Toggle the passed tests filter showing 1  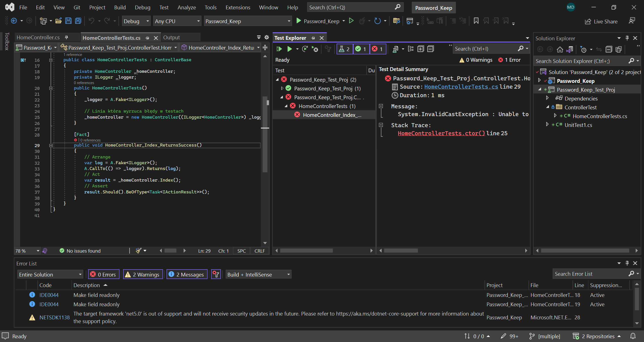tap(361, 49)
